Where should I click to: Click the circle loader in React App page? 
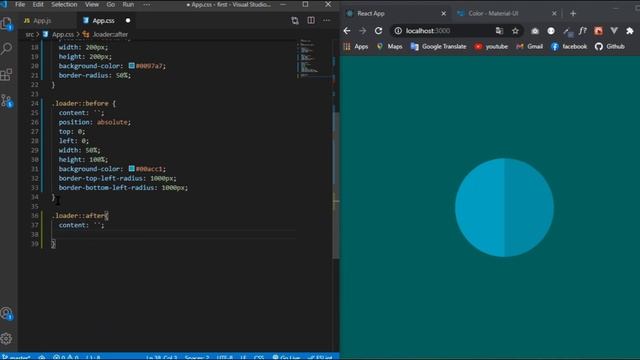point(504,208)
